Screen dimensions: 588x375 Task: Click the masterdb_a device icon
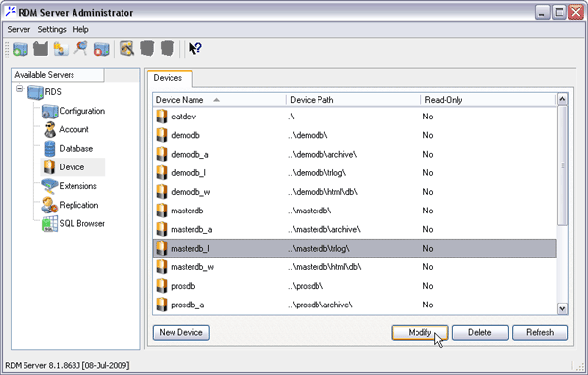(162, 229)
